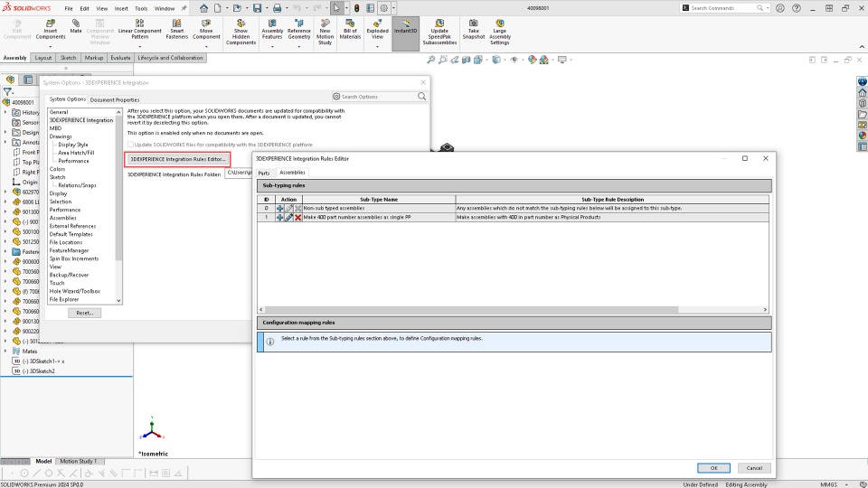Screen dimensions: 868x488
Task: Open Assembly Features tool
Action: pos(272,29)
